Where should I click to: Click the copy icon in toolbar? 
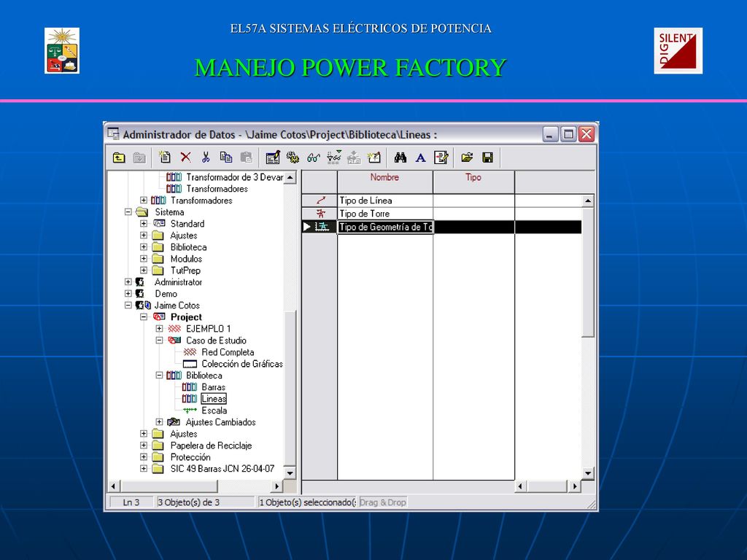[x=226, y=157]
